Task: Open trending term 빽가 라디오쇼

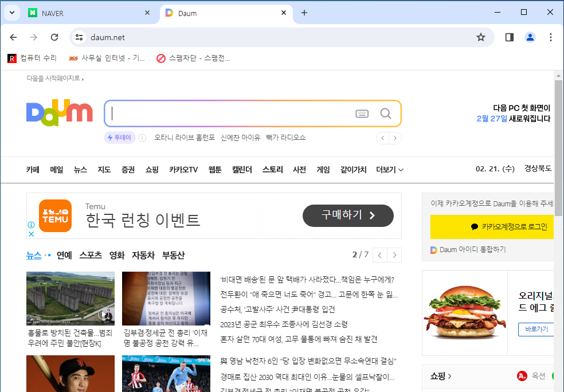Action: pyautogui.click(x=285, y=138)
